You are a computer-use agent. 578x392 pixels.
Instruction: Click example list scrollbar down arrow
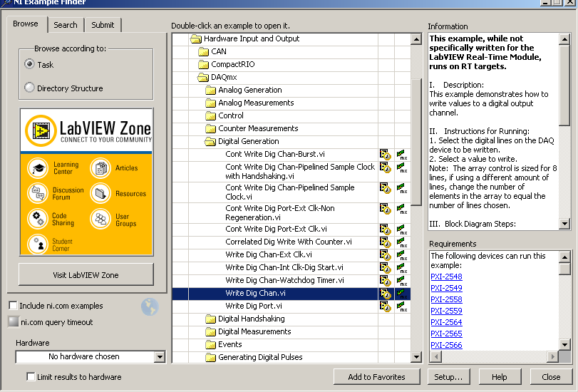pyautogui.click(x=416, y=356)
